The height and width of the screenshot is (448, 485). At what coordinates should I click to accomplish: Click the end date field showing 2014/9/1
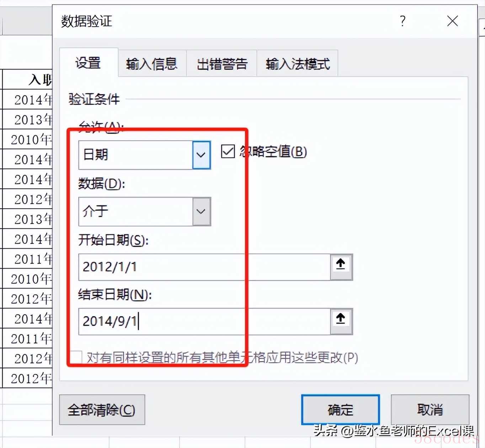pos(204,321)
